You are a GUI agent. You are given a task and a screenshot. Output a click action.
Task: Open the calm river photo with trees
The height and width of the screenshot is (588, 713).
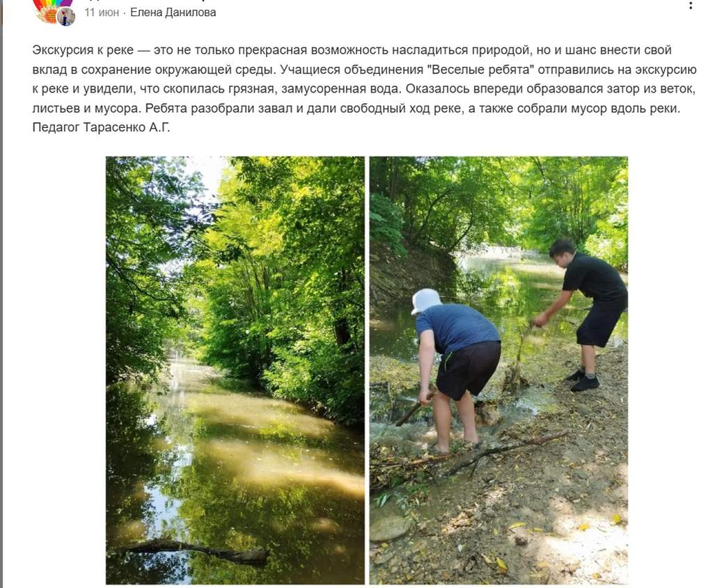click(x=235, y=370)
